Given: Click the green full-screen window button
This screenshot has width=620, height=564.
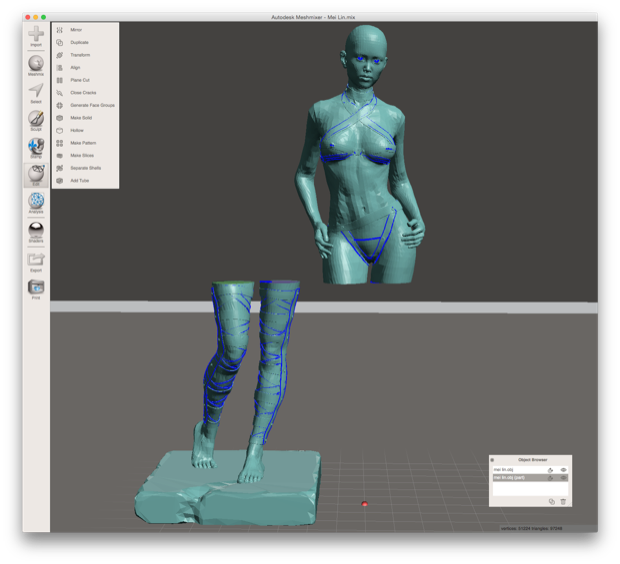Looking at the screenshot, I should click(x=43, y=17).
